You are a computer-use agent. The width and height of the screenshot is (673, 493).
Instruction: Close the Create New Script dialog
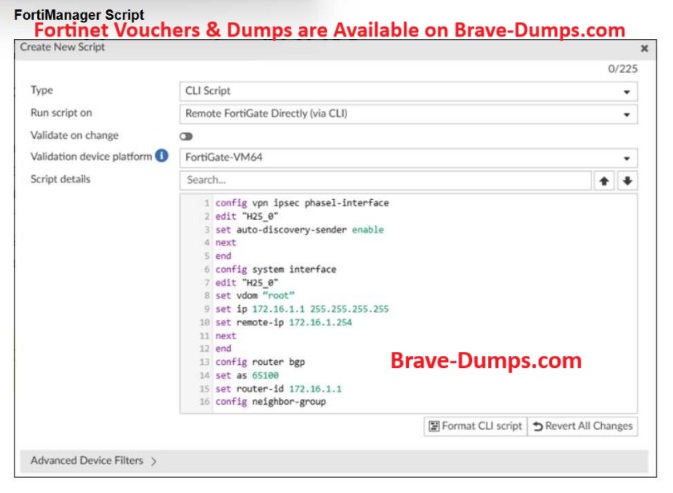coord(644,48)
